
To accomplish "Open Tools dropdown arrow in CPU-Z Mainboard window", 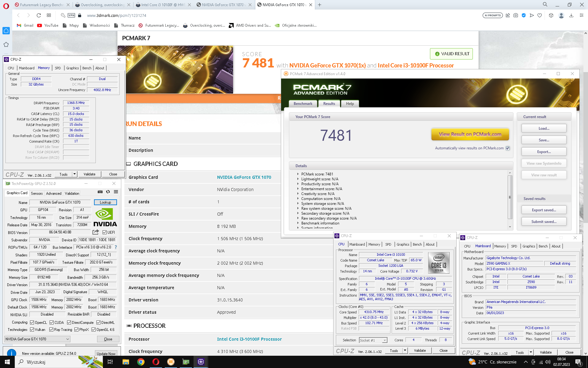I will pos(531,353).
